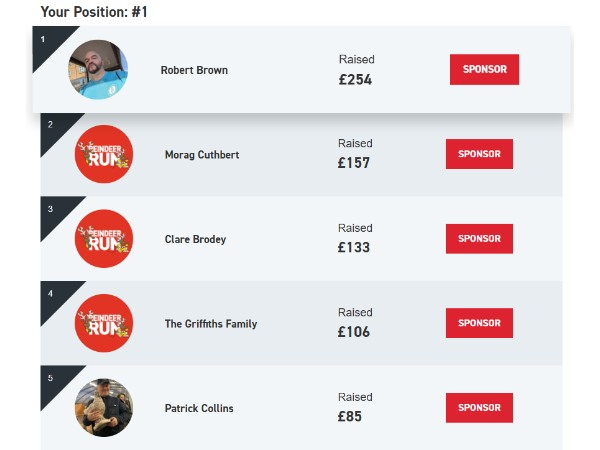Open Robert Brown's name link
The height and width of the screenshot is (450, 600).
[x=194, y=71]
